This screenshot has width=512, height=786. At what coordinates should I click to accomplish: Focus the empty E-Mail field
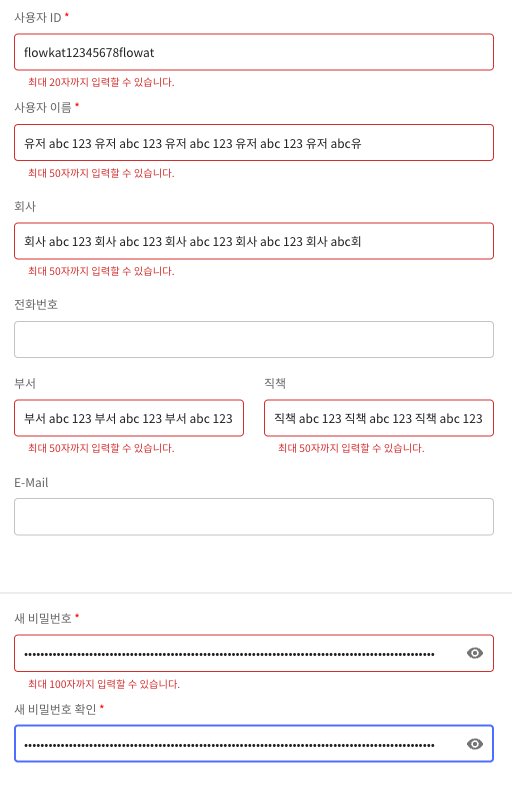click(x=254, y=516)
